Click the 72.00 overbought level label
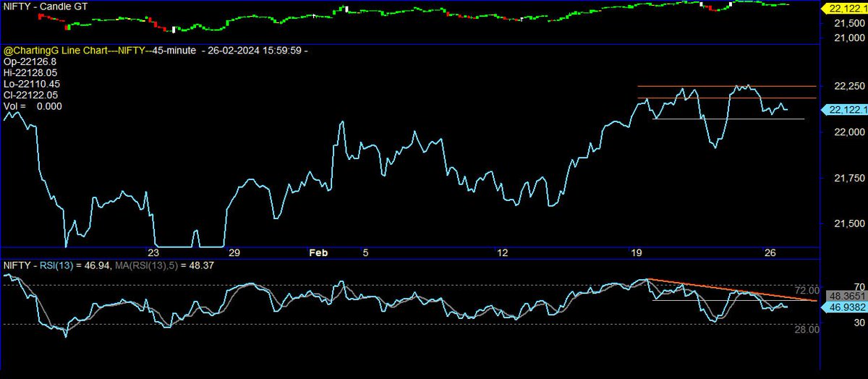The image size is (868, 379). pos(807,289)
